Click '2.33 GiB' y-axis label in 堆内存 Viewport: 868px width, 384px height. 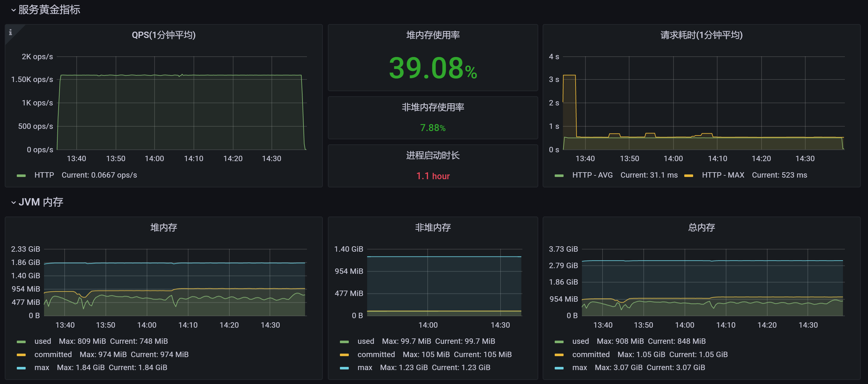click(25, 249)
